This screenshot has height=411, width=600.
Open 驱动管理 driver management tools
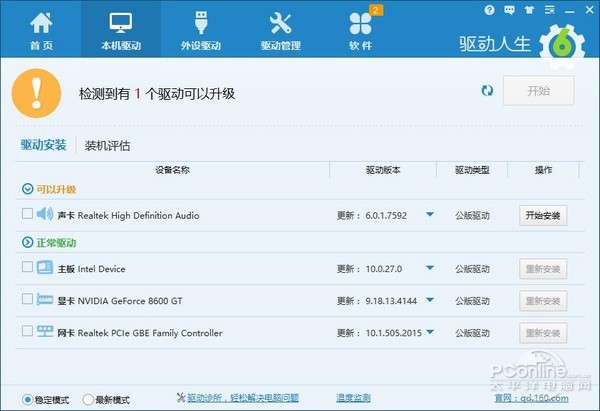[280, 32]
